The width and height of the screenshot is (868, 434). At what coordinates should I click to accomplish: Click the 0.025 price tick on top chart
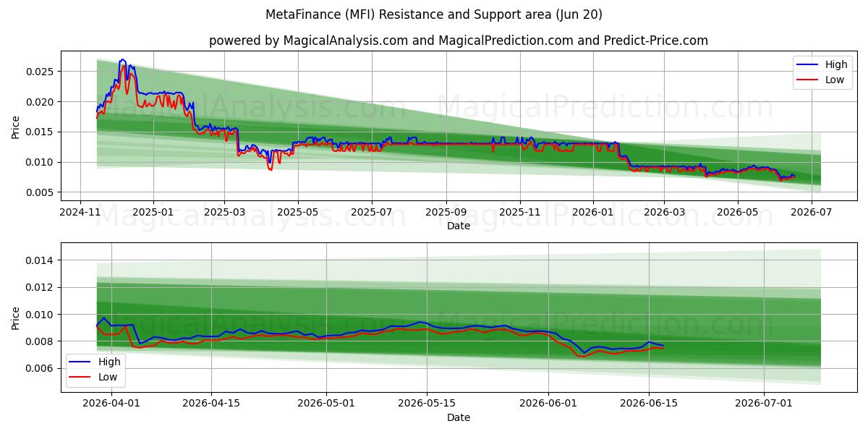(x=41, y=72)
